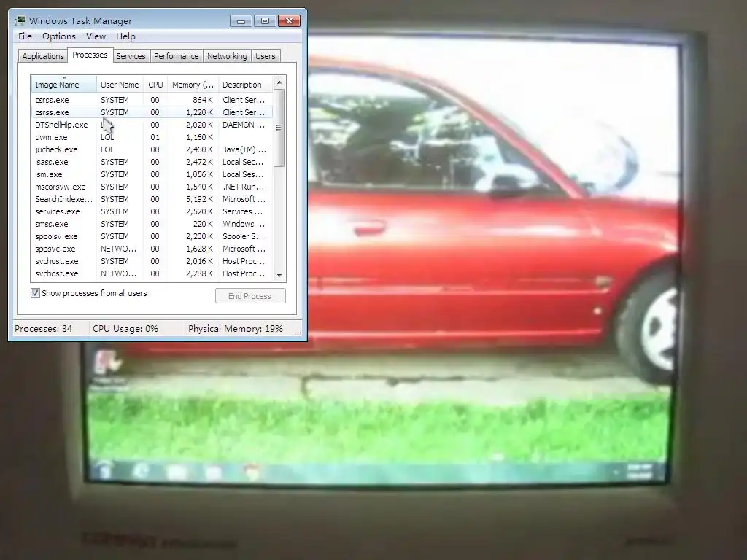This screenshot has height=560, width=747.
Task: Click Physical Memory: 19% status entry
Action: click(236, 329)
